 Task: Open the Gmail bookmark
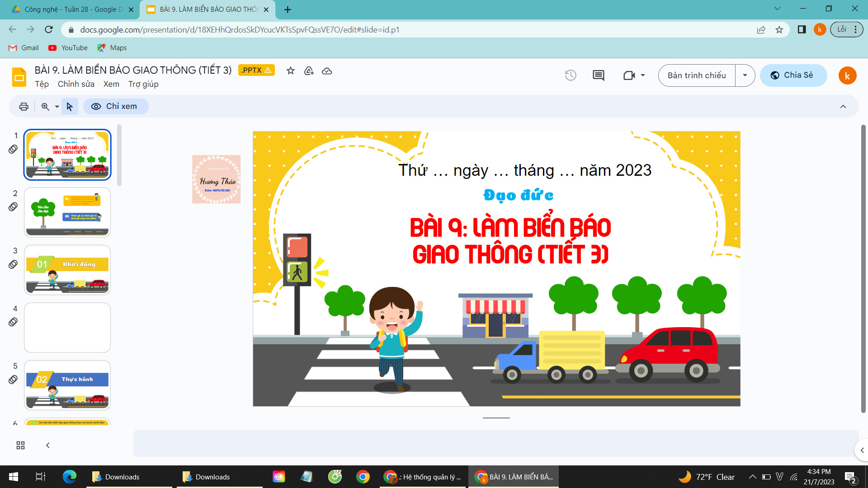click(x=24, y=48)
